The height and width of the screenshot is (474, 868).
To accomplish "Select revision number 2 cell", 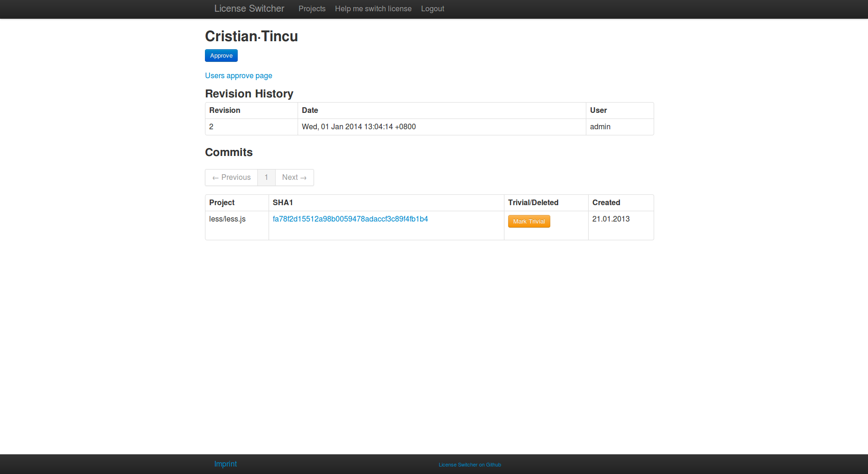I will (251, 127).
